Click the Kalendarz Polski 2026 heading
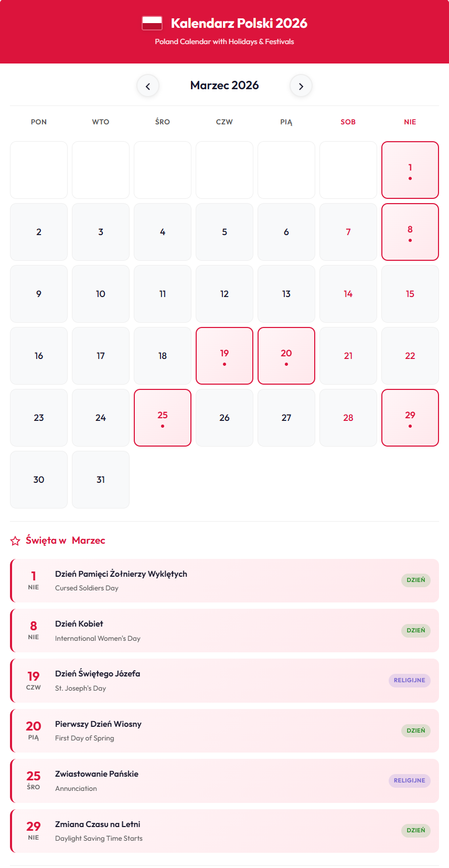 click(239, 23)
